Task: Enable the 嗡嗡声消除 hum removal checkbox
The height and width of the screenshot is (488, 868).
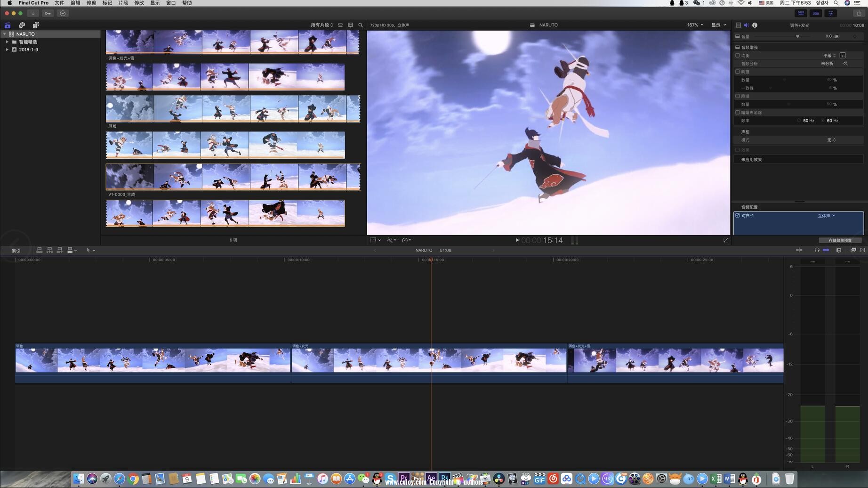Action: [x=738, y=112]
